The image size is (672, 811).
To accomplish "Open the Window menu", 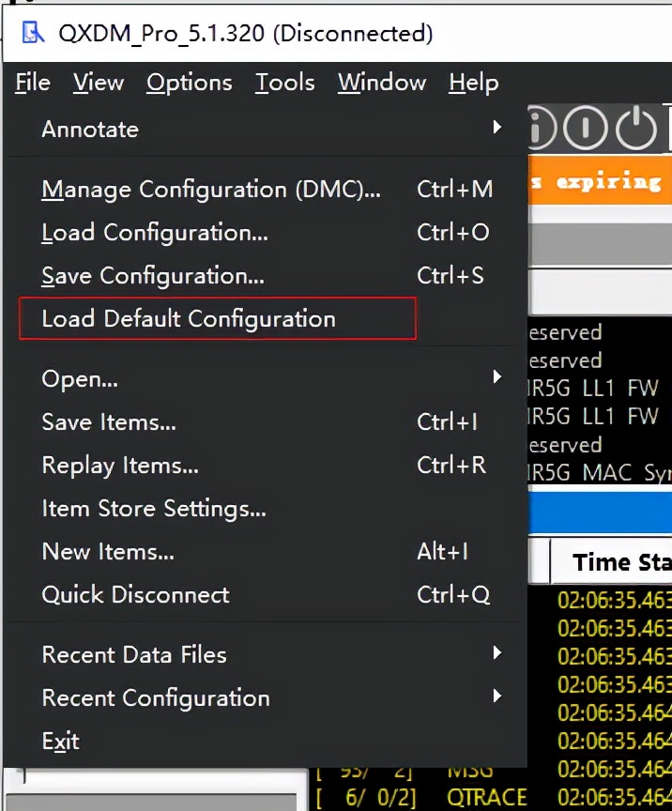I will (381, 83).
